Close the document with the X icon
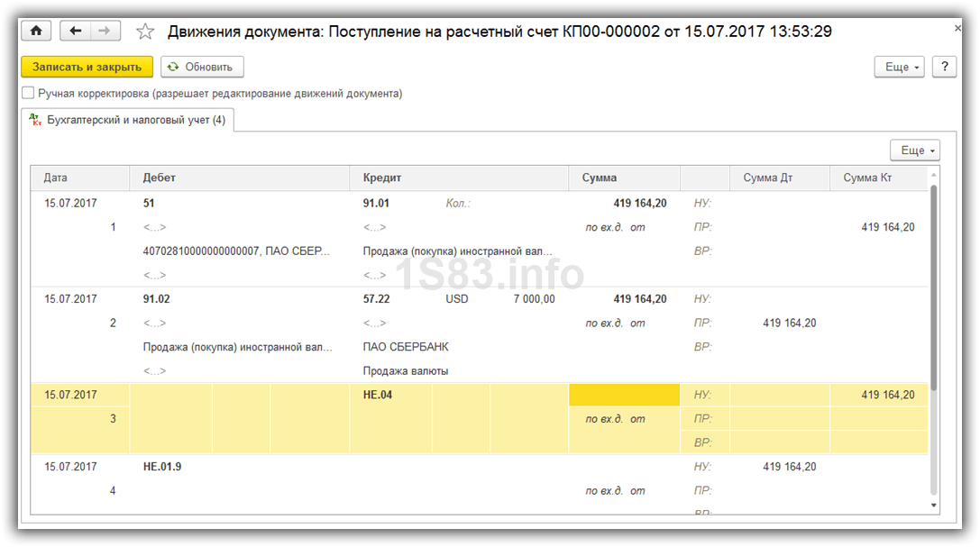The width and height of the screenshot is (980, 547). coord(957,29)
